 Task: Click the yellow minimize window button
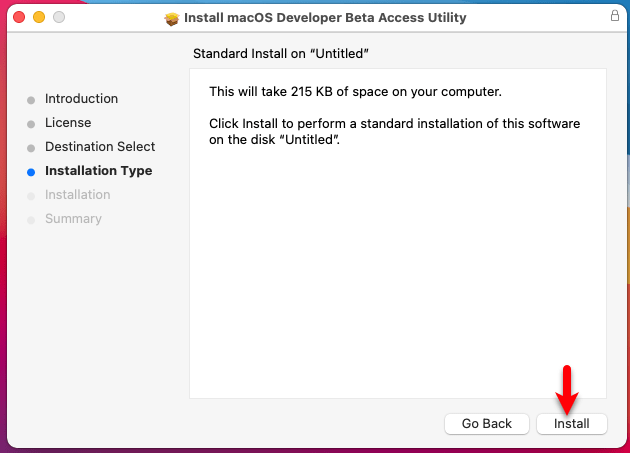[39, 17]
